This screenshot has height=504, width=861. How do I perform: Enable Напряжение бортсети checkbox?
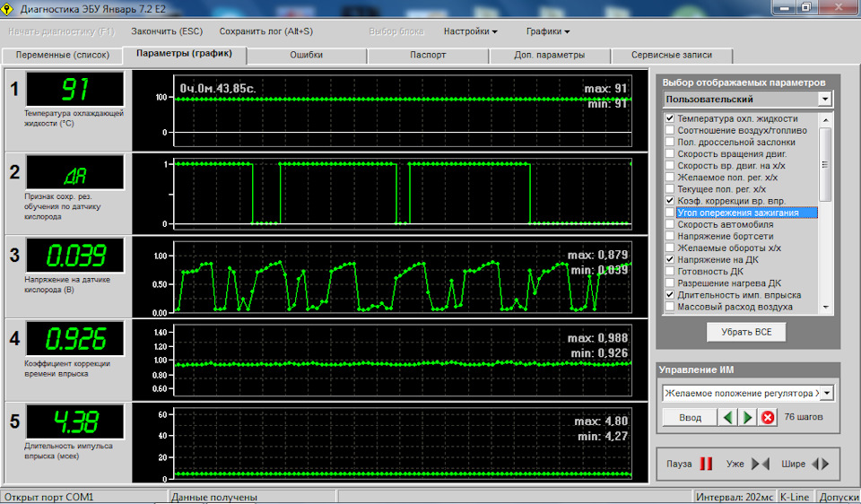point(670,236)
